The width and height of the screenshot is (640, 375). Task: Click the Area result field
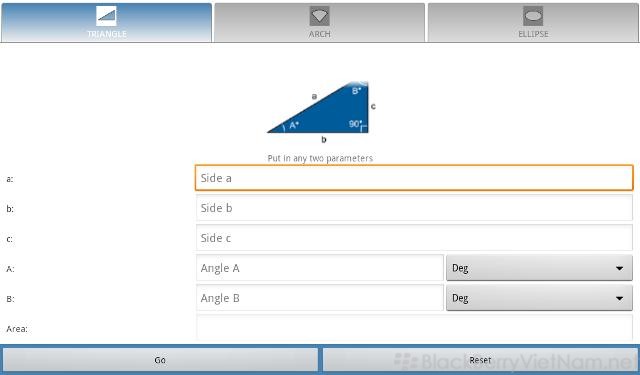[x=414, y=328]
